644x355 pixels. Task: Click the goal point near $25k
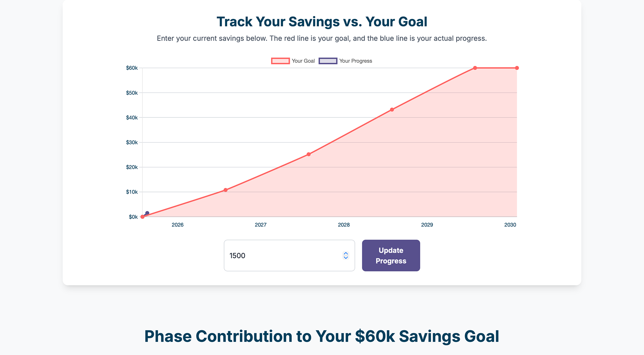point(309,154)
